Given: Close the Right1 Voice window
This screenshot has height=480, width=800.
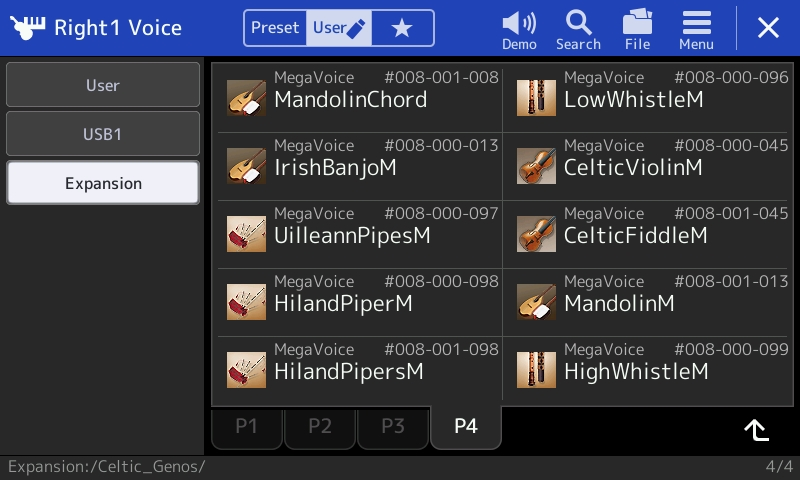Looking at the screenshot, I should (768, 28).
